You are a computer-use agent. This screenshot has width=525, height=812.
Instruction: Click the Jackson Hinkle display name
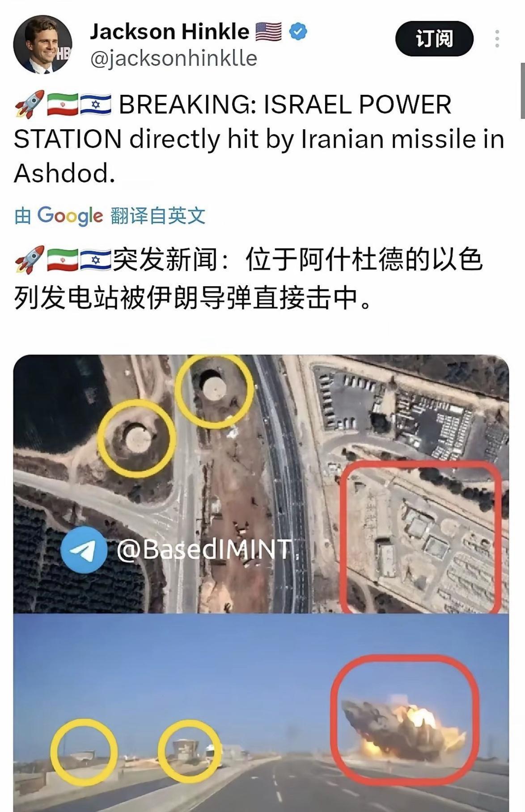pos(169,32)
